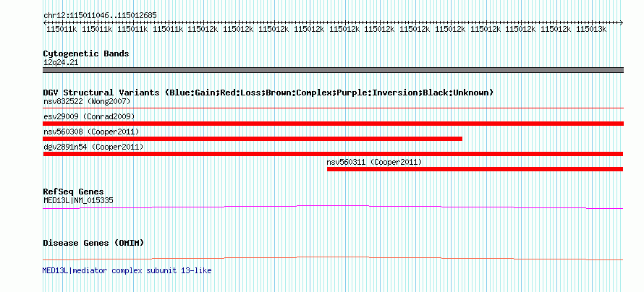The image size is (644, 292).
Task: Click the 115013k ruler tick label
Action: point(591,29)
